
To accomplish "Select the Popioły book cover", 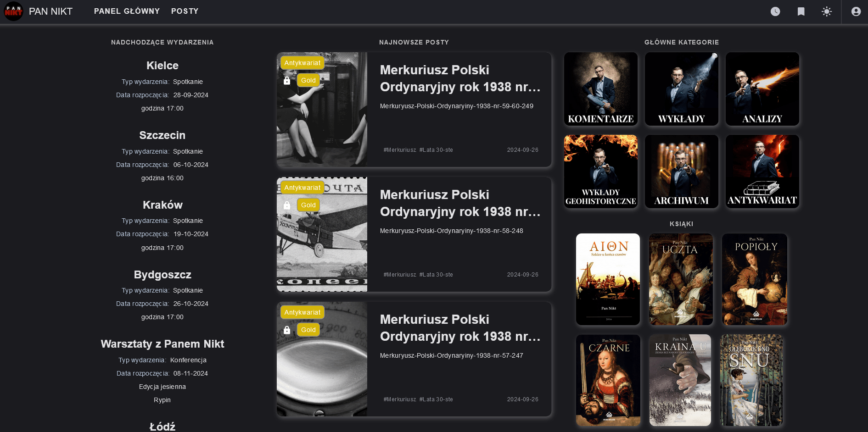I will pyautogui.click(x=755, y=279).
